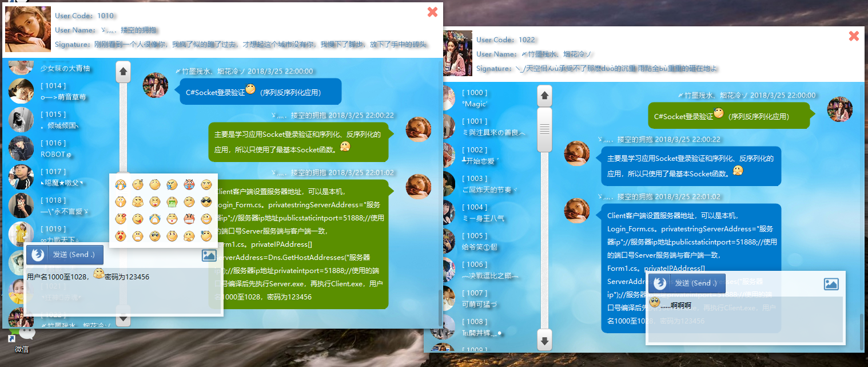Close the right chat window with the red X
The width and height of the screenshot is (868, 367).
(x=854, y=35)
